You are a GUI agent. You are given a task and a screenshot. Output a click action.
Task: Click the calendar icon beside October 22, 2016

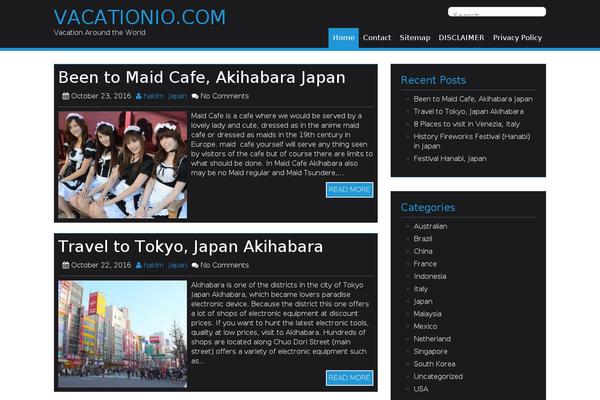pos(66,265)
